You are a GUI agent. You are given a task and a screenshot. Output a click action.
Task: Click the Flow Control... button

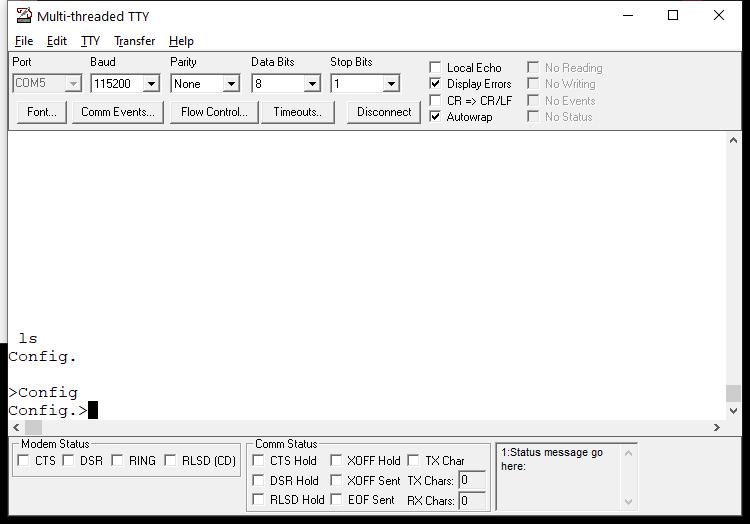[x=214, y=112]
